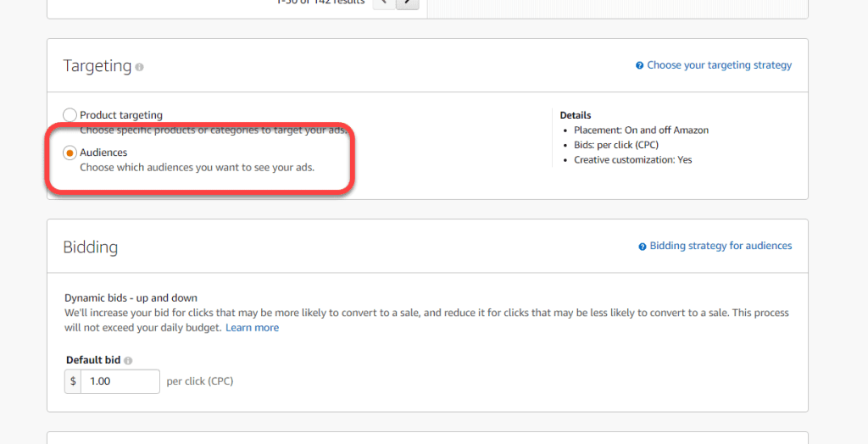
Task: Select the Product targeting radio button
Action: [70, 115]
